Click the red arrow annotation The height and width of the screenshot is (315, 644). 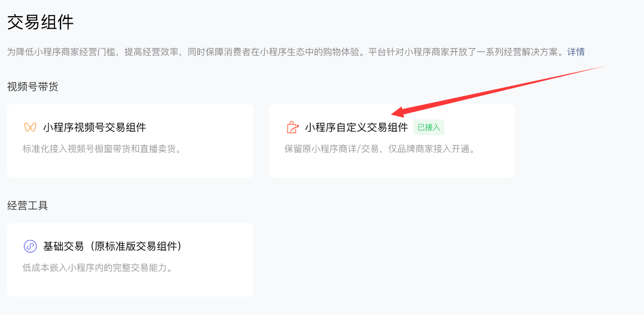(x=497, y=90)
